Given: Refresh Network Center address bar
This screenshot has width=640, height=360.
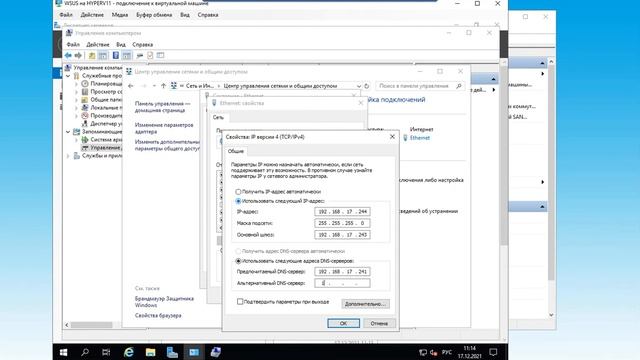Looking at the screenshot, I should pyautogui.click(x=367, y=86).
